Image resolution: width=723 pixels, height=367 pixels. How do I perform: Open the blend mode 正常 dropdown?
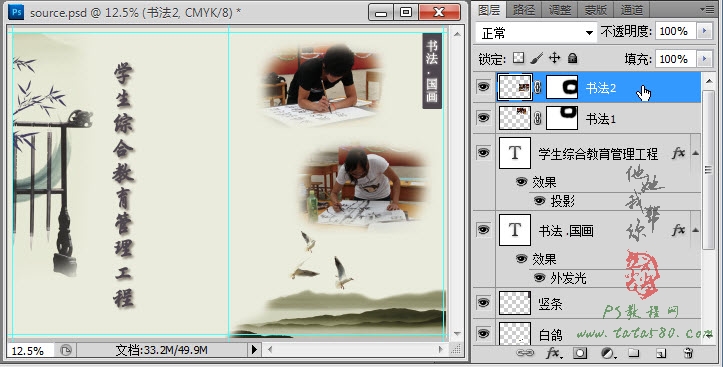[x=536, y=33]
